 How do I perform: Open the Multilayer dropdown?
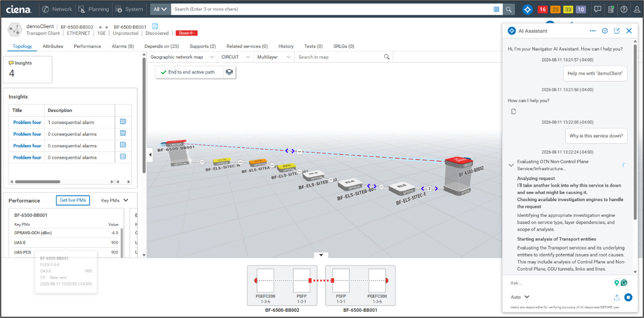[274, 57]
